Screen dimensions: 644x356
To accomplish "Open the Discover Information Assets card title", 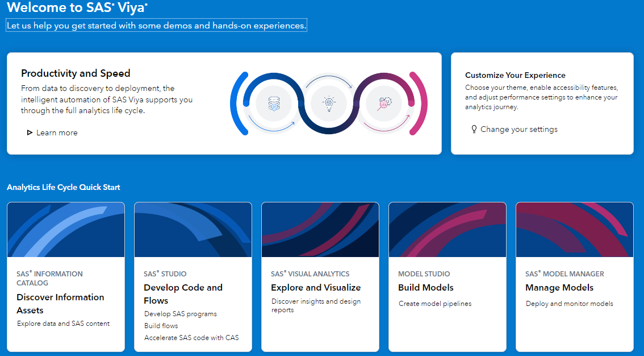I will click(x=60, y=304).
